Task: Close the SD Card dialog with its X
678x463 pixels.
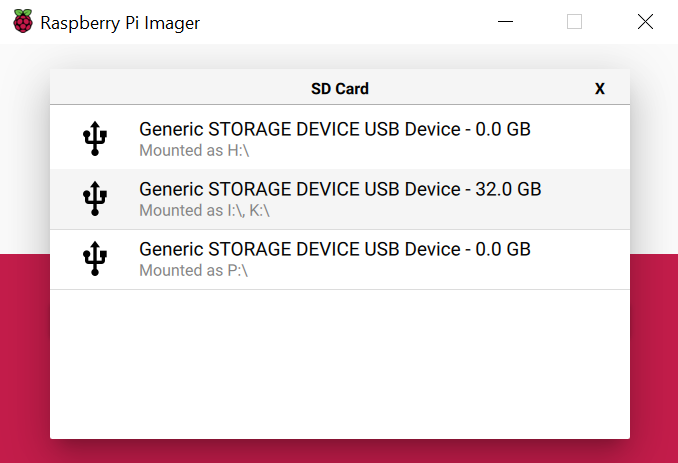Action: 600,89
